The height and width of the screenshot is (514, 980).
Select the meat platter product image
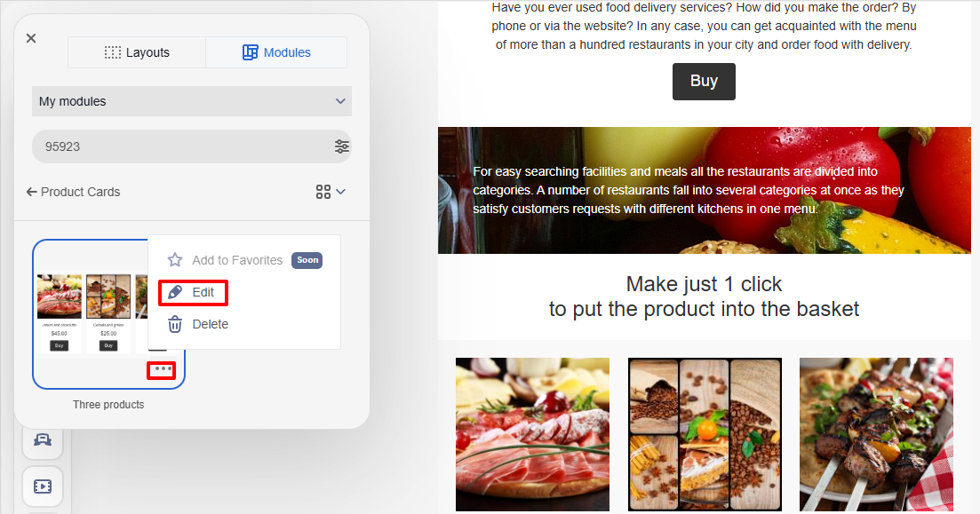532,434
